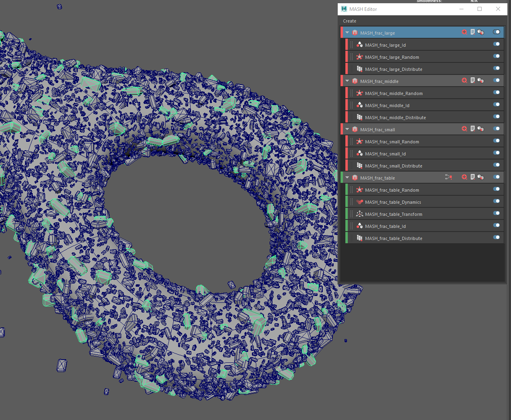
Task: Collapse the MASH_frac_middle network
Action: pyautogui.click(x=347, y=81)
